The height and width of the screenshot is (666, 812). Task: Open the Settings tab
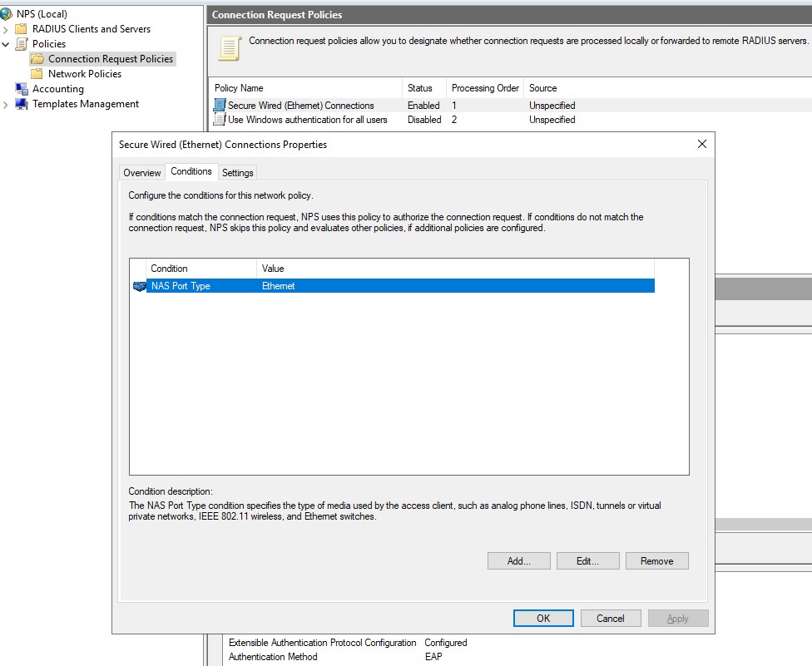(x=237, y=173)
